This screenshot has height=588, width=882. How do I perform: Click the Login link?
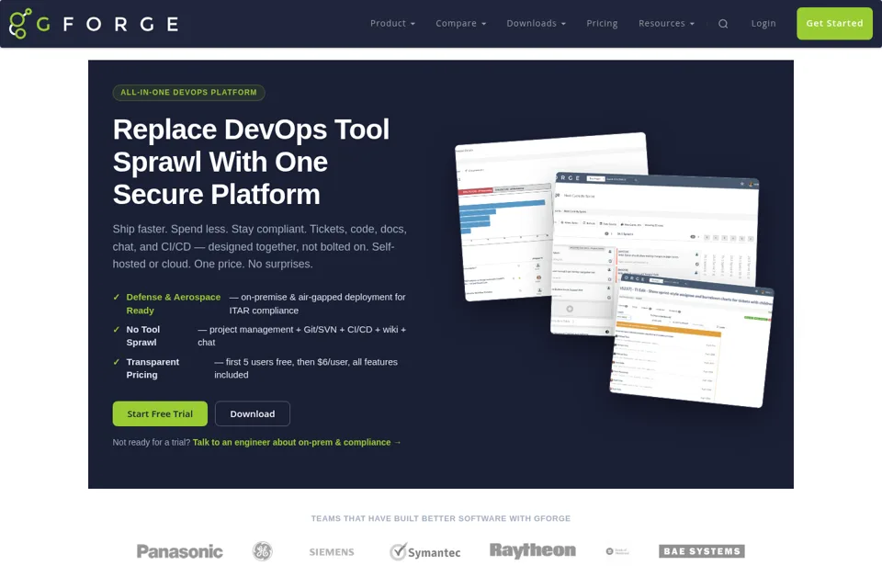[x=763, y=23]
